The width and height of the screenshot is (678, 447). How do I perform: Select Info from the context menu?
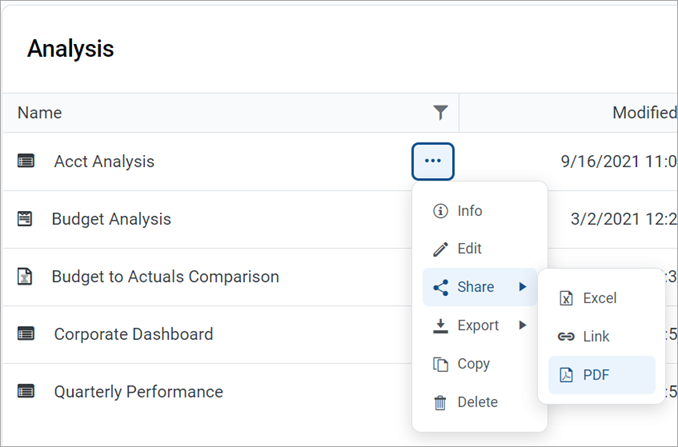tap(469, 211)
